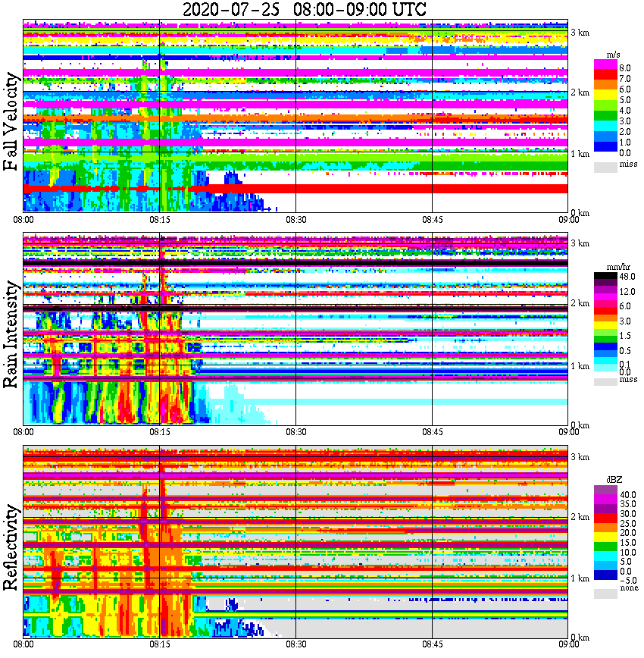This screenshot has height=658, width=644.
Task: Pick the gray none swatch in dBZ legend
Action: pyautogui.click(x=605, y=594)
